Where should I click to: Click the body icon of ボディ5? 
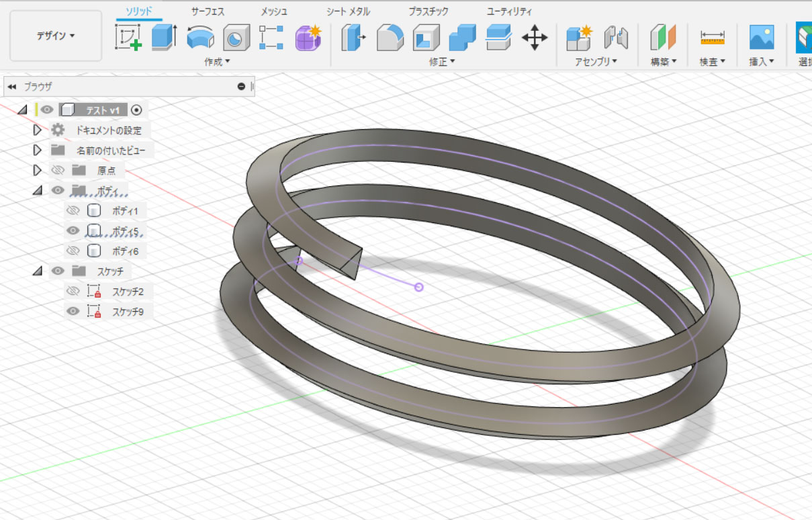(94, 231)
